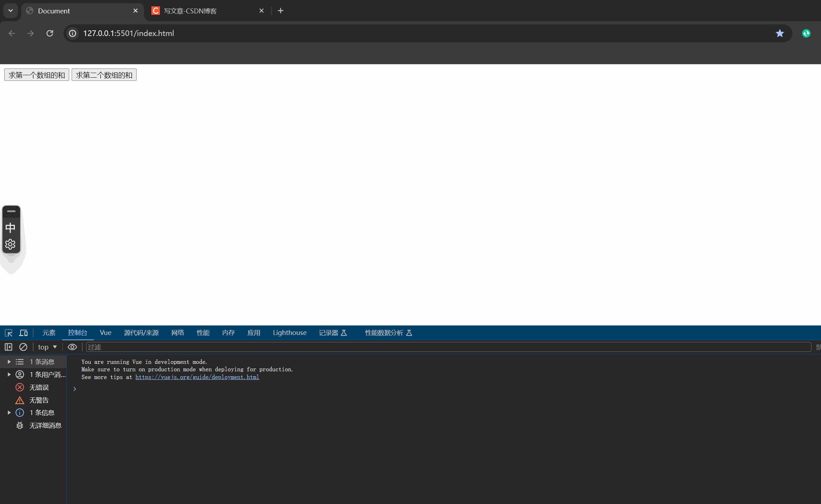Click the forward navigation arrow
The height and width of the screenshot is (504, 821).
(31, 33)
